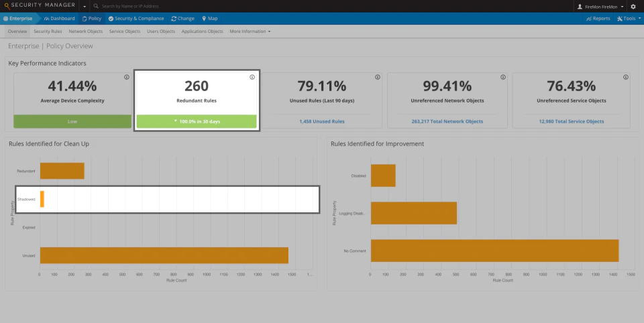Image resolution: width=644 pixels, height=323 pixels.
Task: Open dropdown arrow beside Security Manager title
Action: coord(85,7)
